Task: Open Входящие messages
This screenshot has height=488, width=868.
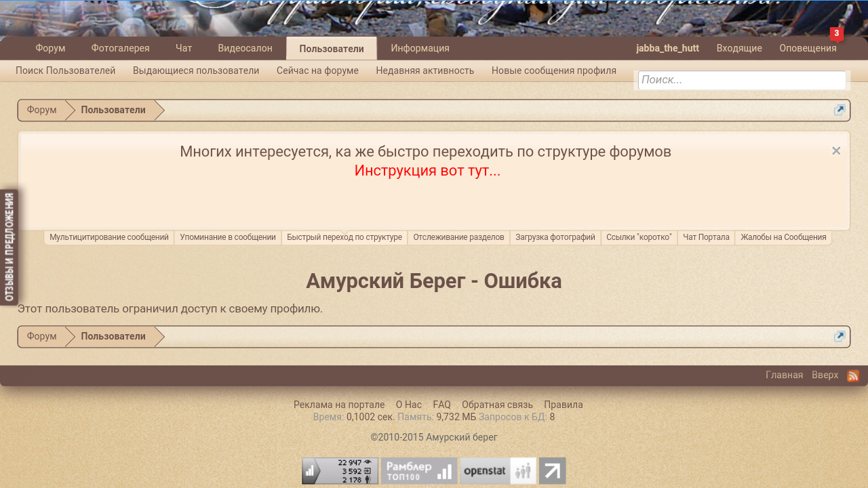Action: click(739, 48)
